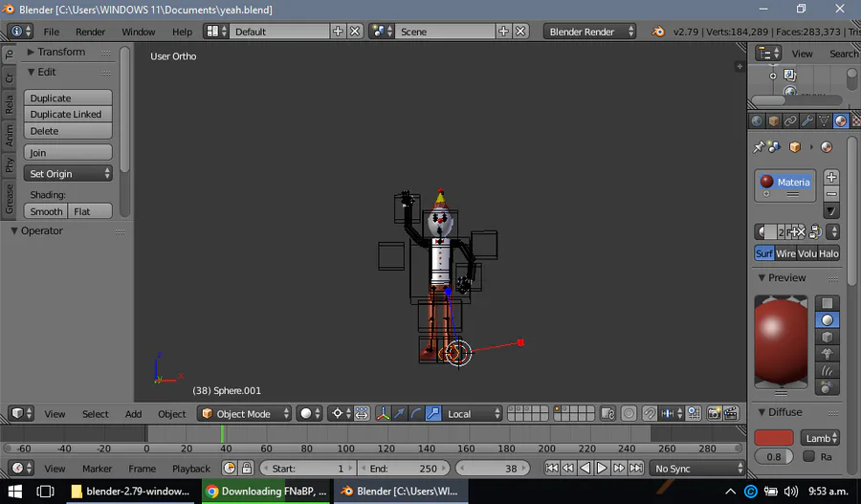Screen dimensions: 861x504
Task: Add a new material slot with plus
Action: coord(831,177)
